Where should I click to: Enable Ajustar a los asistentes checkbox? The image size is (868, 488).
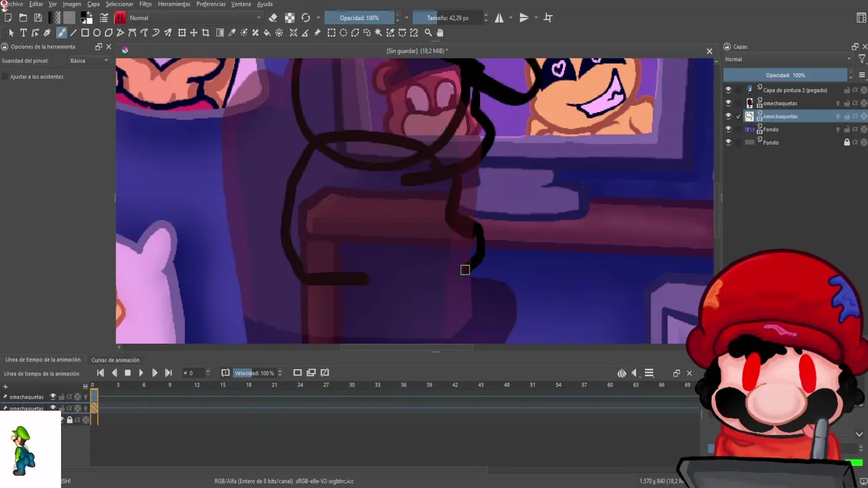6,77
